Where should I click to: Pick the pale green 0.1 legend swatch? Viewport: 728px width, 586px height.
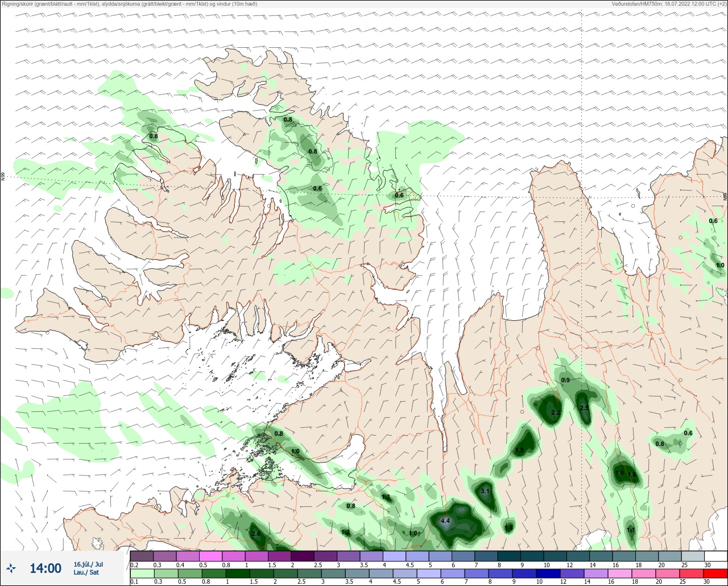click(142, 573)
